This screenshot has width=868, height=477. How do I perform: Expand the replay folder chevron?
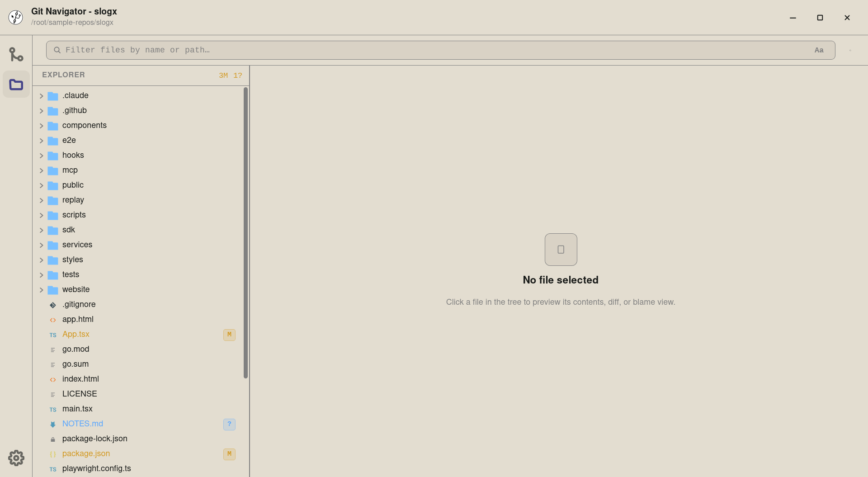(x=41, y=200)
